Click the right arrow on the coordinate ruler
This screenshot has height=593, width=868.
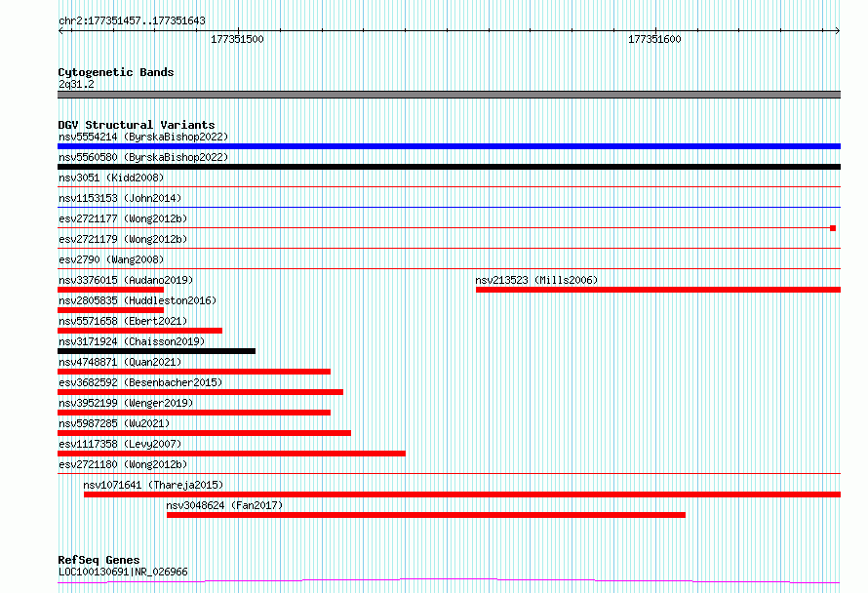837,31
